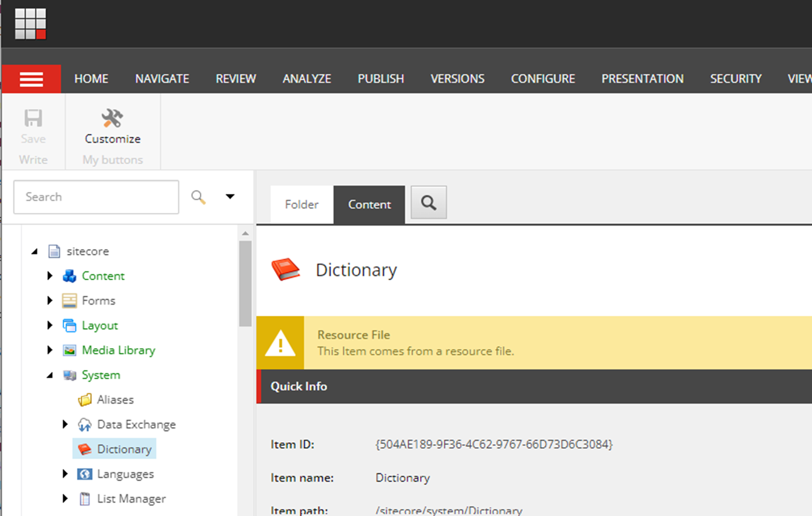Screen dimensions: 812x516
Task: Switch to the Content tab
Action: click(369, 204)
